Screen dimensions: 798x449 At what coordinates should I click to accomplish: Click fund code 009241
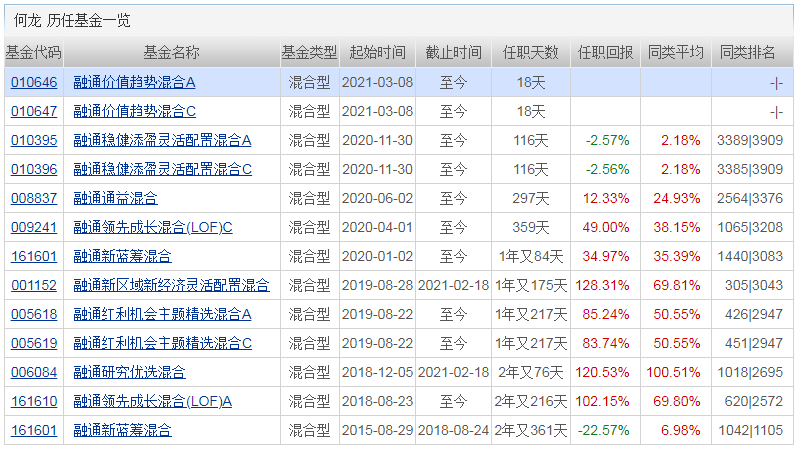(x=34, y=227)
